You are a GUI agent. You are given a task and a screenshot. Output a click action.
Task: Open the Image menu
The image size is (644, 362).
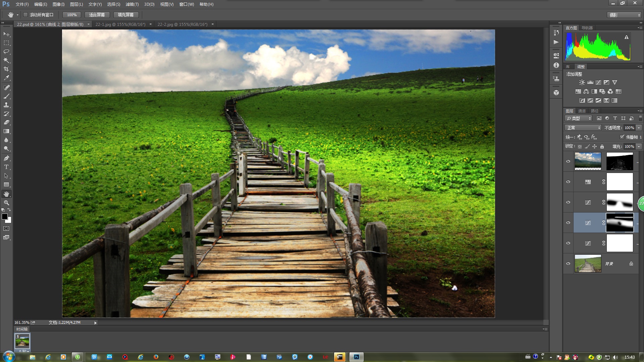[x=58, y=4]
